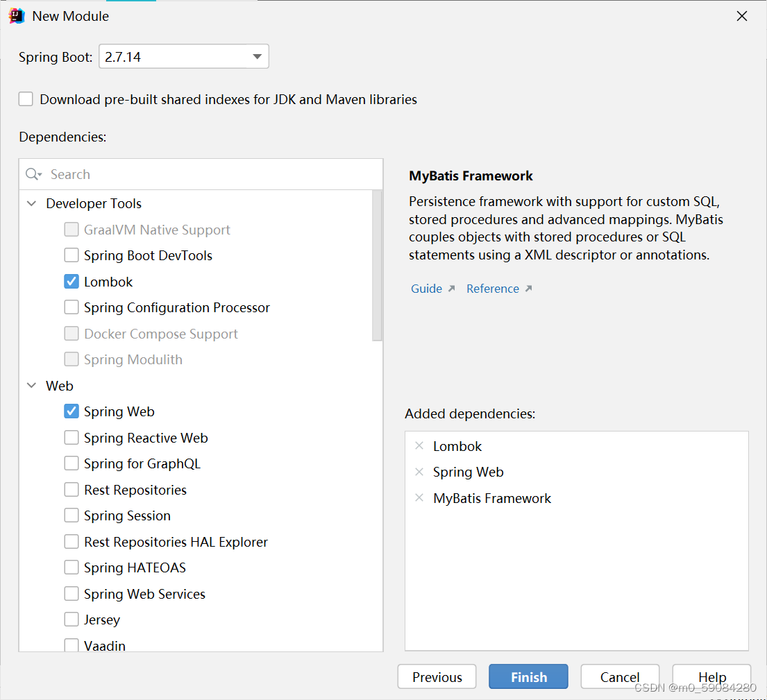
Task: Go back with the Previous button
Action: point(437,676)
